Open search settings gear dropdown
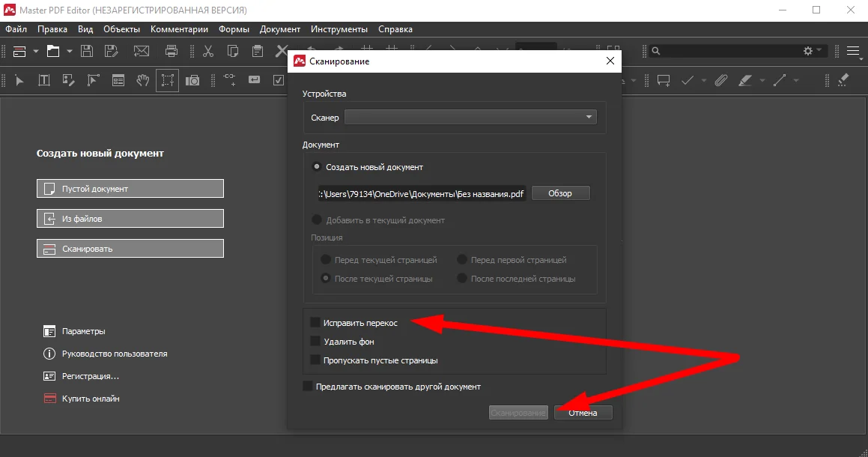Viewport: 868px width, 457px height. click(x=811, y=51)
